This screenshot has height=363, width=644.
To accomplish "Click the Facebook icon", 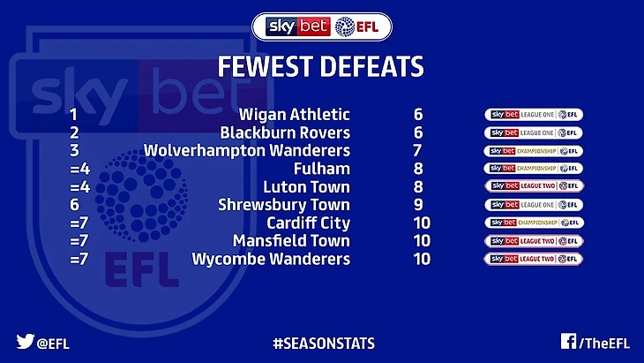I will 568,342.
